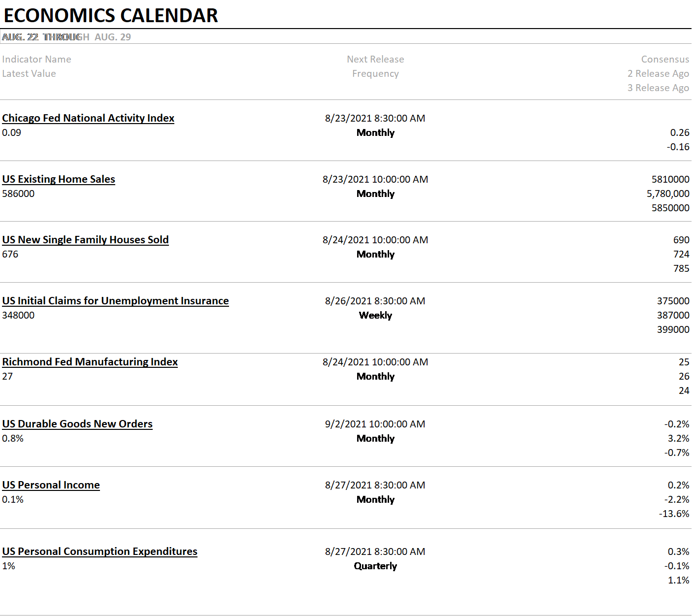Viewport: 692px width, 616px height.
Task: Click the 9/2/2021 10:00:00 AM release date
Action: 375,424
